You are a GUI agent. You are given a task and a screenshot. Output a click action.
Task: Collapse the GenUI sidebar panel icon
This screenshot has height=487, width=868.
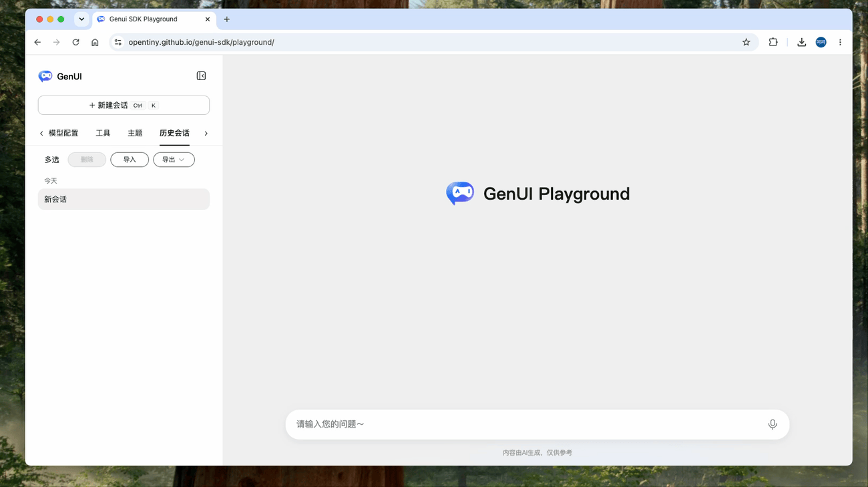pyautogui.click(x=201, y=76)
